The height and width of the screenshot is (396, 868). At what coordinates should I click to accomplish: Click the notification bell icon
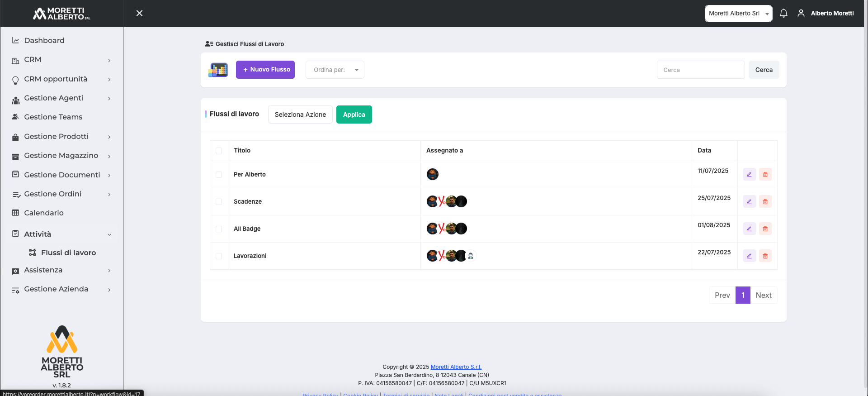[783, 14]
